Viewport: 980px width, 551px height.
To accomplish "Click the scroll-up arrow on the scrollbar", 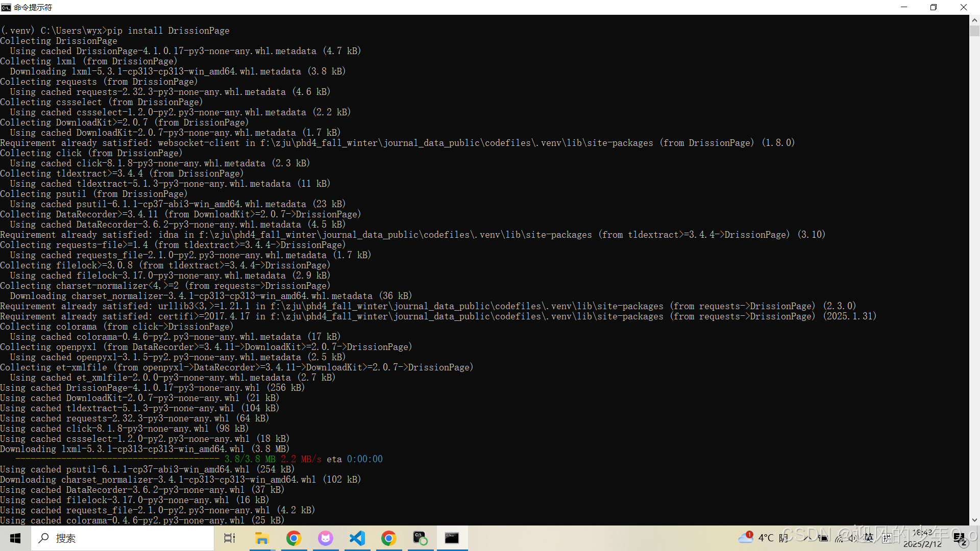I will pos(974,19).
